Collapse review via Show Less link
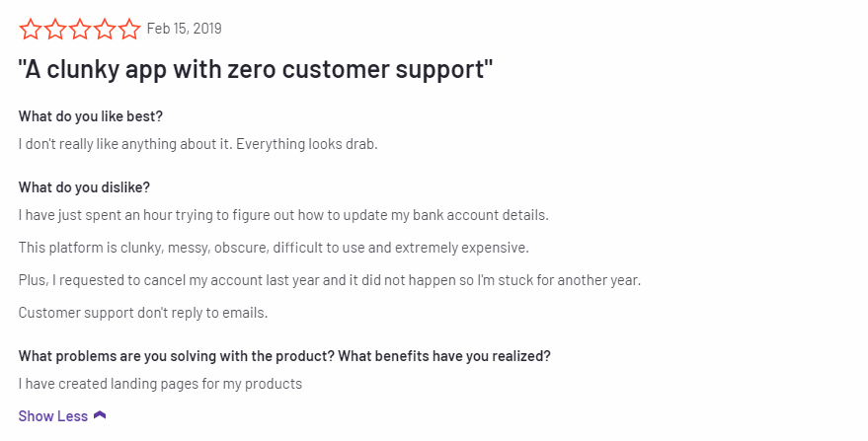868x441 pixels. (53, 416)
